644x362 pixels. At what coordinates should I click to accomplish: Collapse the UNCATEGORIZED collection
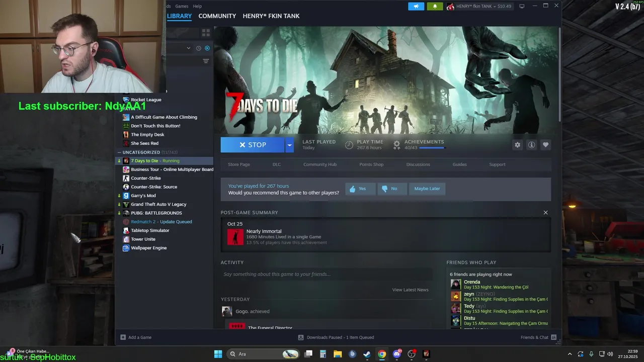(119, 152)
